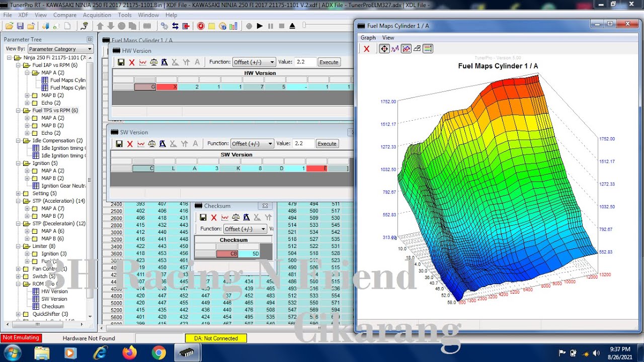
Task: Click the red dial gauge toolbar icon
Action: (x=201, y=26)
